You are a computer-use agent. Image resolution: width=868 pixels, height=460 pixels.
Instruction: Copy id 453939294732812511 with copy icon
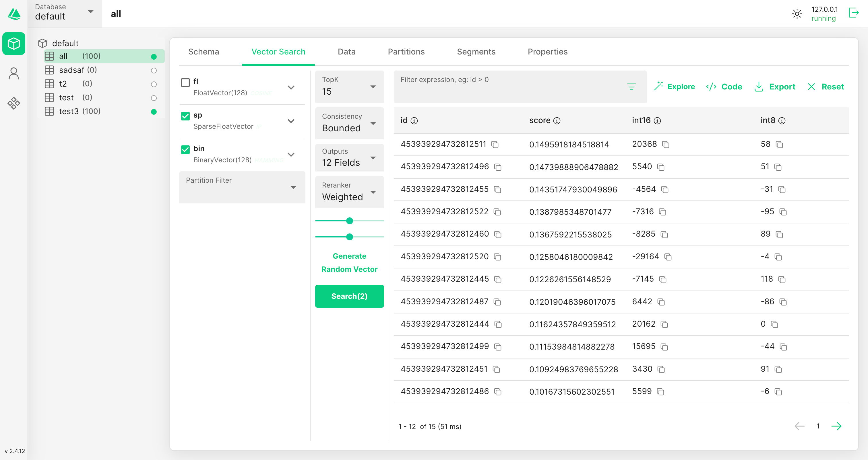495,145
